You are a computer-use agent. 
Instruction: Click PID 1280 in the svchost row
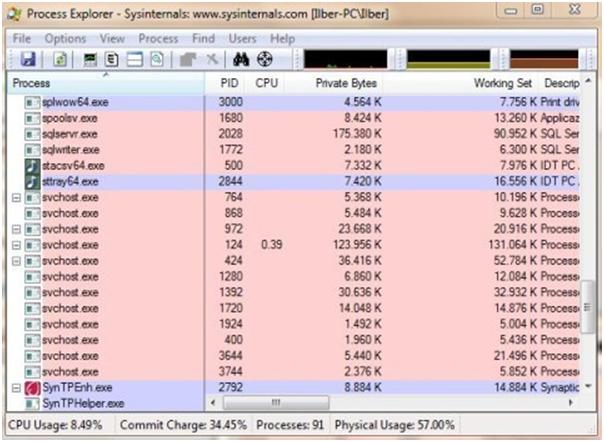(230, 276)
